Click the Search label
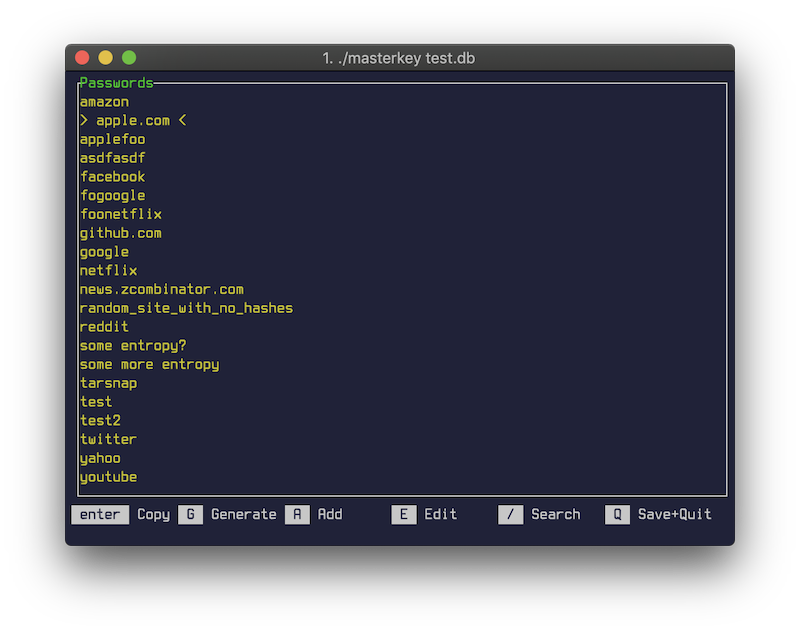Viewport: 800px width, 632px height. [x=556, y=514]
